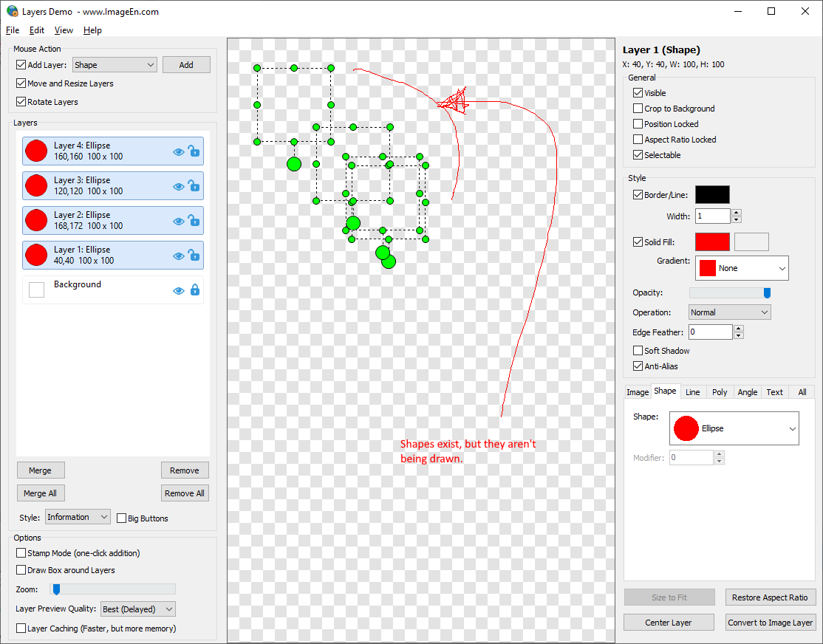
Task: Switch to the Image tab
Action: click(637, 392)
